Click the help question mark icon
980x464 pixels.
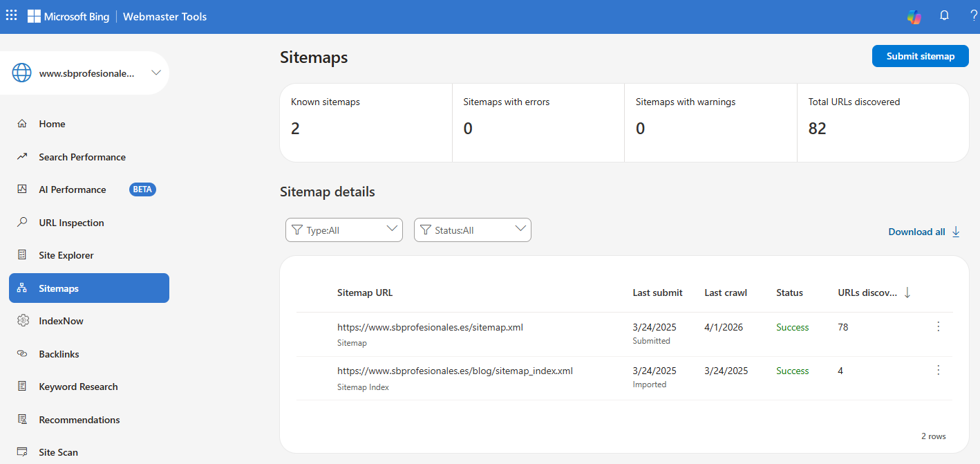tap(974, 16)
